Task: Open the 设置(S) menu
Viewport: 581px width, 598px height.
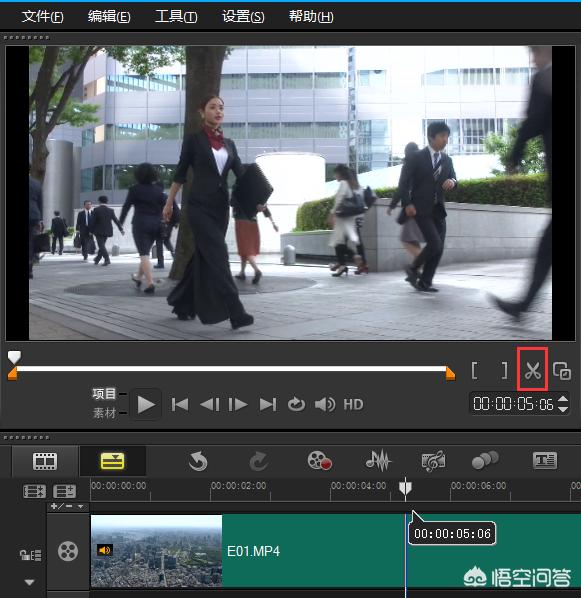Action: pos(243,17)
